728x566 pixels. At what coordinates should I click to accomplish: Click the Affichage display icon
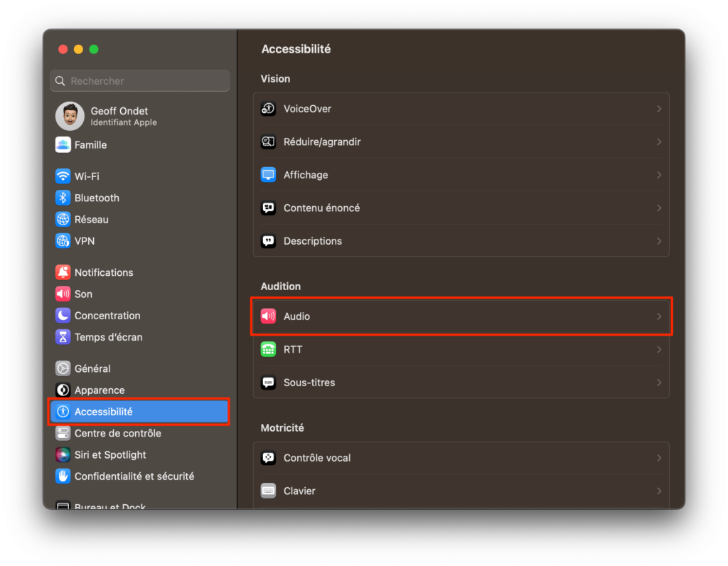click(268, 175)
